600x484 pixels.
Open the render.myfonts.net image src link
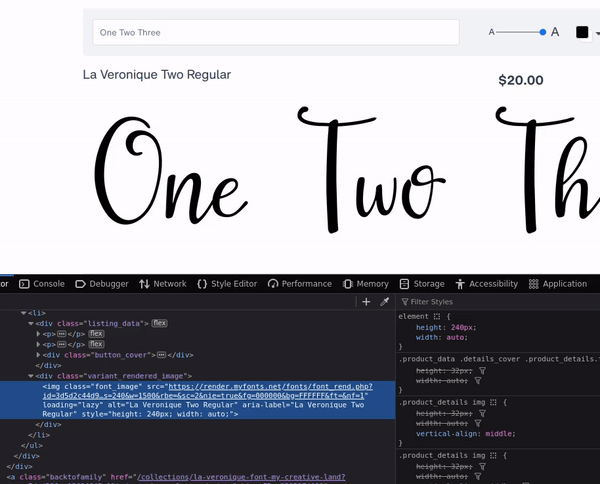point(207,391)
